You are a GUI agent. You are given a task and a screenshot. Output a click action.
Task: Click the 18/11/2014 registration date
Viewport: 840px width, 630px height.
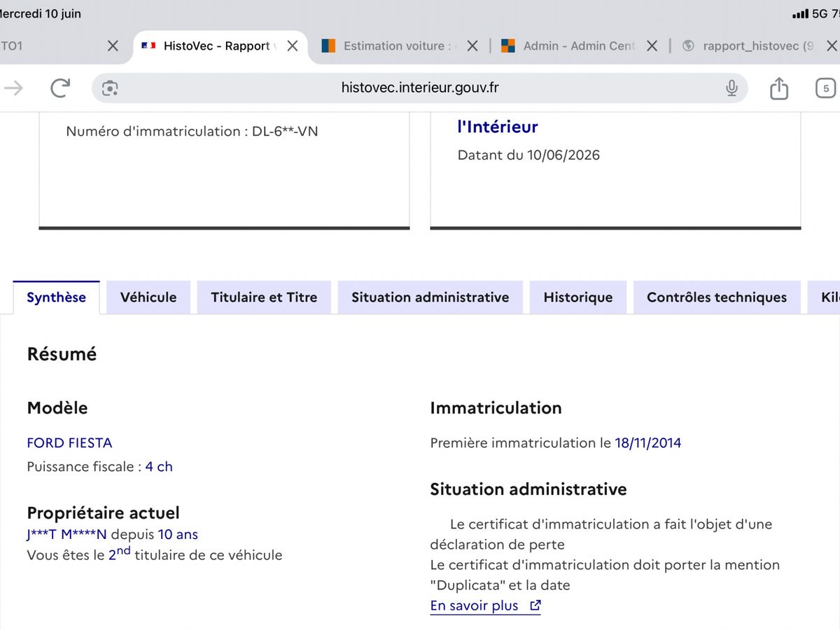coord(648,443)
